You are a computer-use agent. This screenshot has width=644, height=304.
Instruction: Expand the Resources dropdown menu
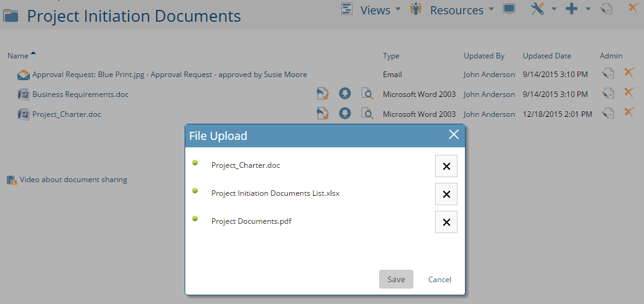pyautogui.click(x=457, y=10)
